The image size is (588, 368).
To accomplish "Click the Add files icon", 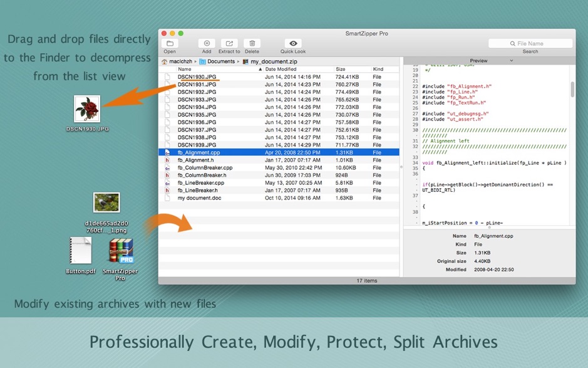I will point(207,42).
